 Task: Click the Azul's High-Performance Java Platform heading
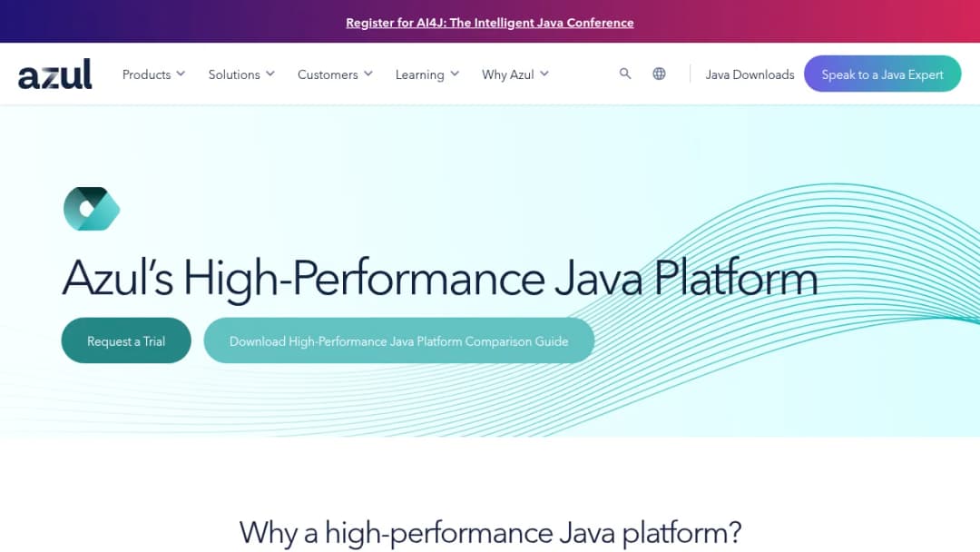coord(440,278)
